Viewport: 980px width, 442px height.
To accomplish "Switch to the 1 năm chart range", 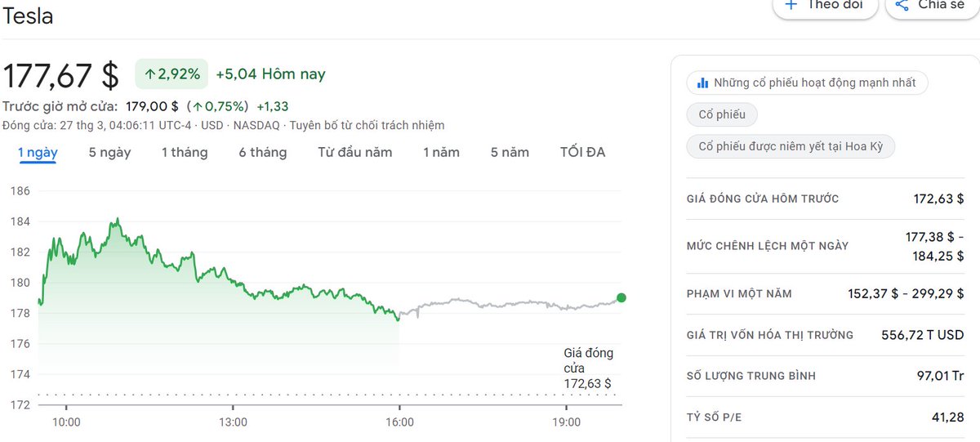I will pos(441,153).
